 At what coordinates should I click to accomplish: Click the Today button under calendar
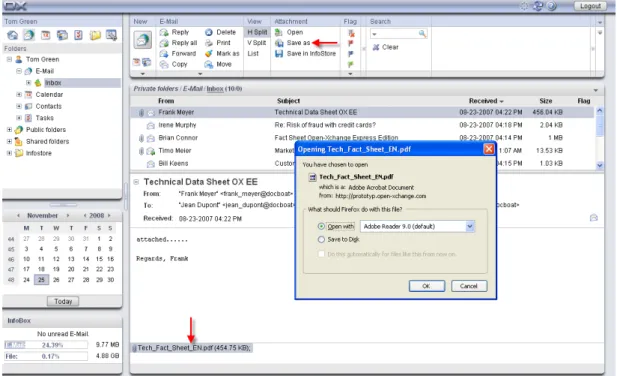coord(63,301)
